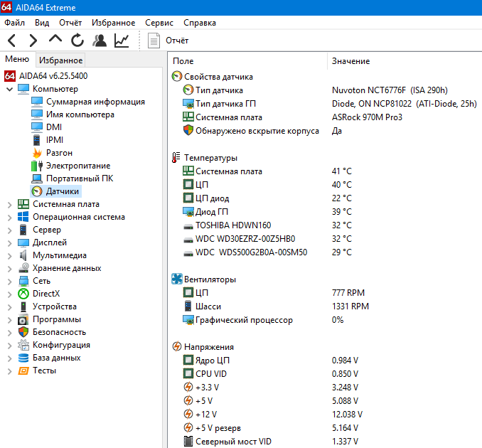This screenshot has width=482, height=448.
Task: Click the Тесты benchmark icon
Action: click(23, 370)
